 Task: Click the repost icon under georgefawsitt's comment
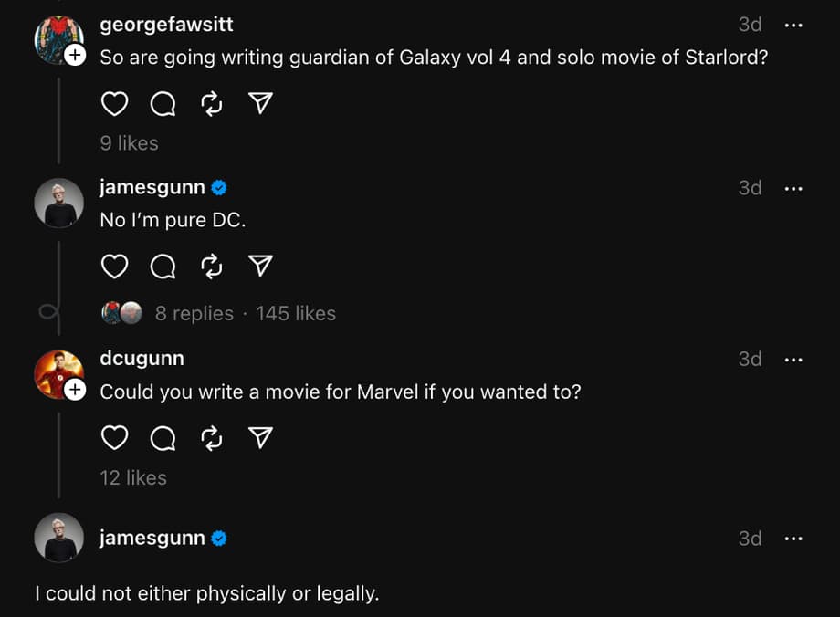211,103
